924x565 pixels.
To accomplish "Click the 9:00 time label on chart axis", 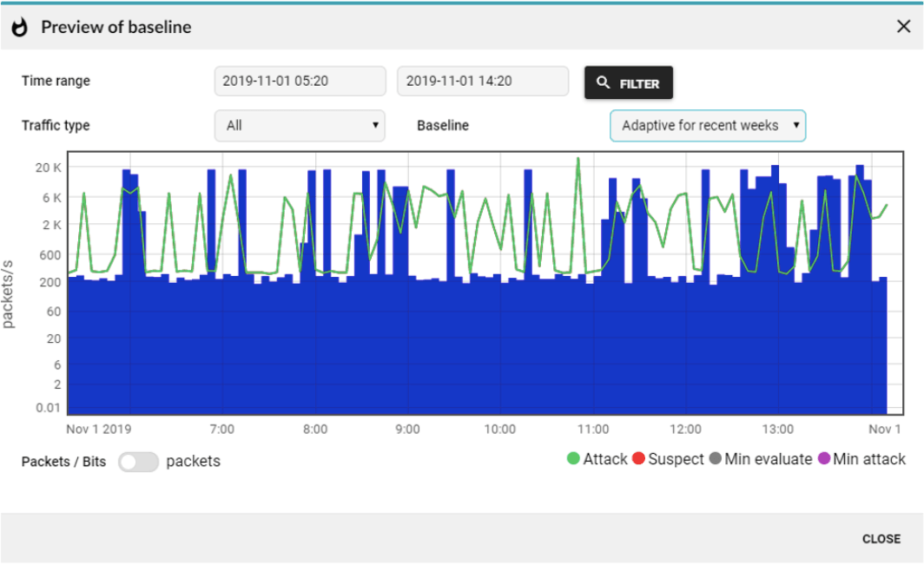I will tap(407, 430).
